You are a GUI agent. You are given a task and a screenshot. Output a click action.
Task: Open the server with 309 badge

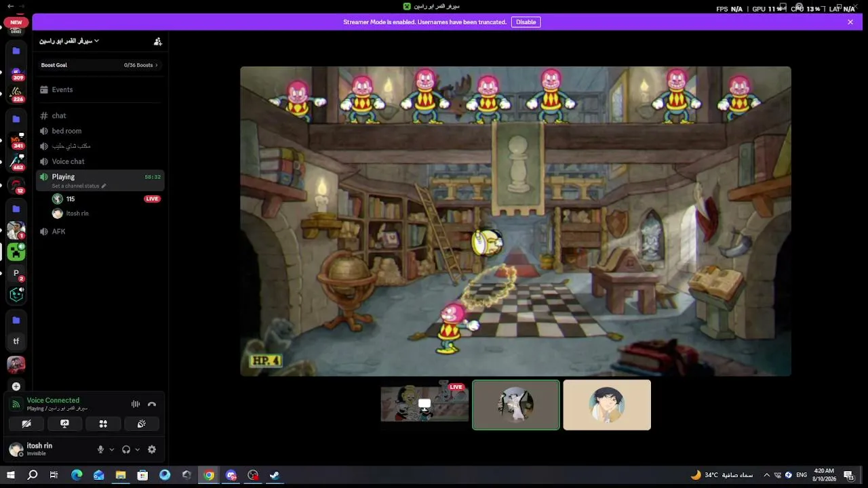(16, 73)
